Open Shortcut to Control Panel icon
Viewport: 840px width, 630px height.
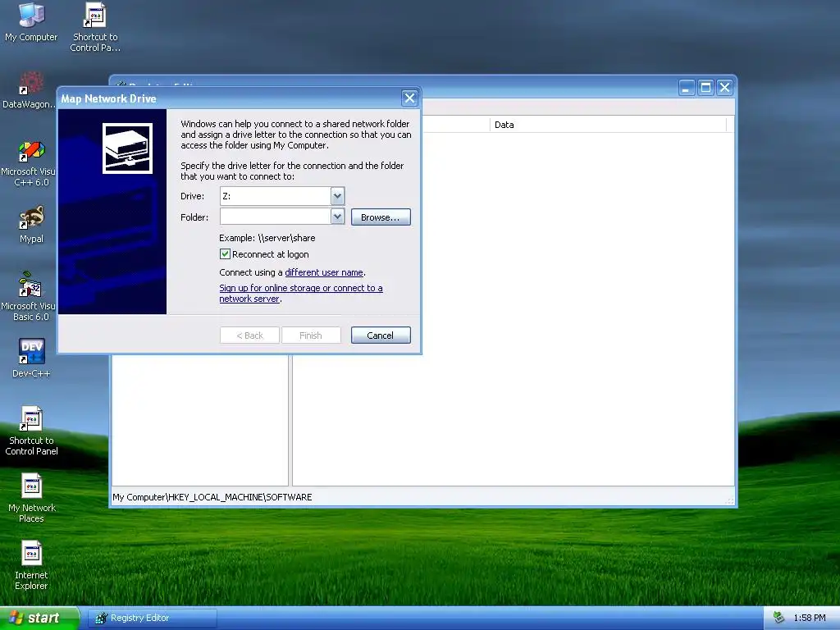[31, 431]
